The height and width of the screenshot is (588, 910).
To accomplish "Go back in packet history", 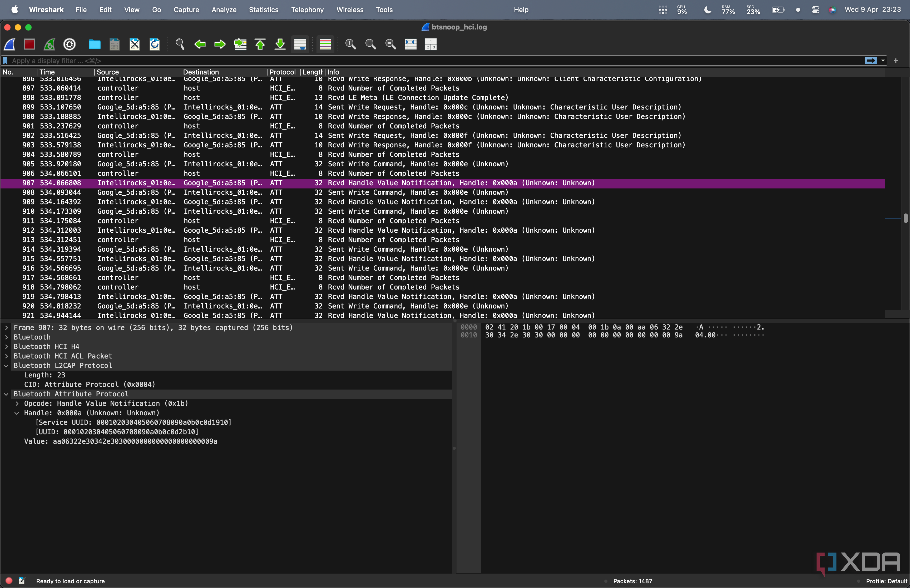I will [200, 44].
